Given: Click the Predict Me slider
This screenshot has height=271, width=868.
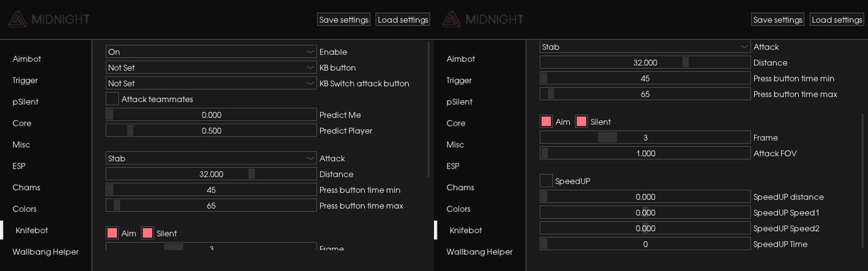Looking at the screenshot, I should tap(211, 115).
